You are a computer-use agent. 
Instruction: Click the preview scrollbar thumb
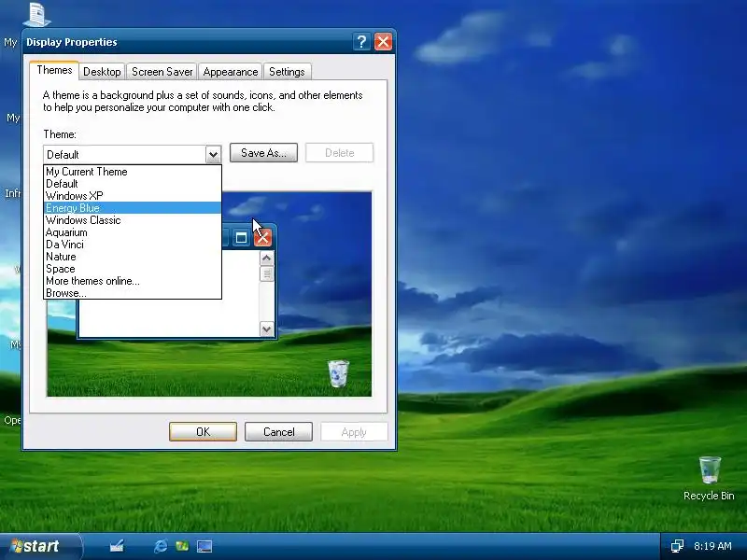pos(266,273)
